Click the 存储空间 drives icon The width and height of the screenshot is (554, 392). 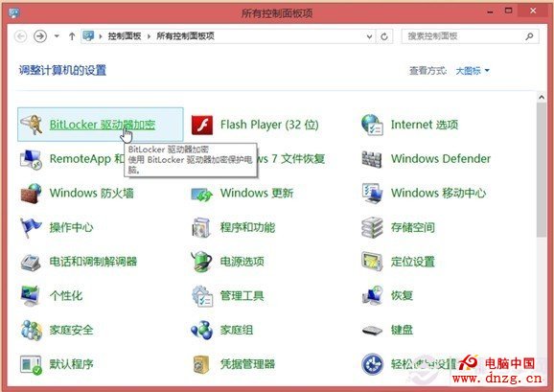(x=372, y=227)
